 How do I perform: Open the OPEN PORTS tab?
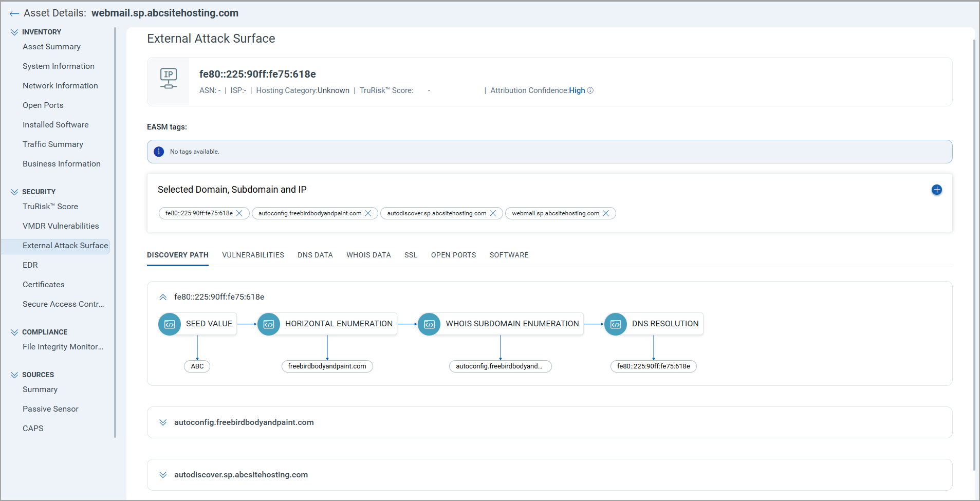[453, 255]
